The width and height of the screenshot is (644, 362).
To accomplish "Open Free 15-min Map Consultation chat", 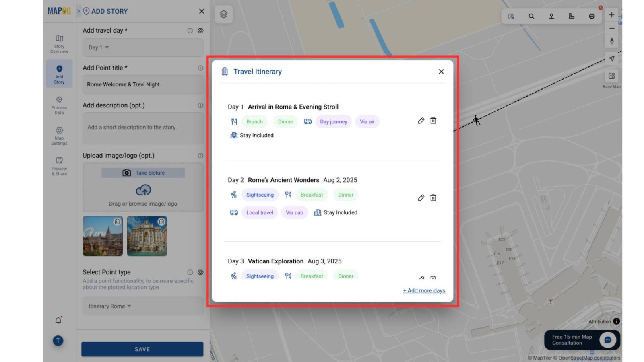I will pyautogui.click(x=582, y=340).
